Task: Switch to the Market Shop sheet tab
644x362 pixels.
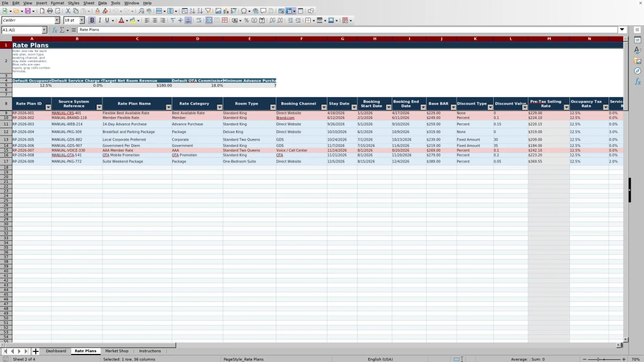Action: click(116, 351)
